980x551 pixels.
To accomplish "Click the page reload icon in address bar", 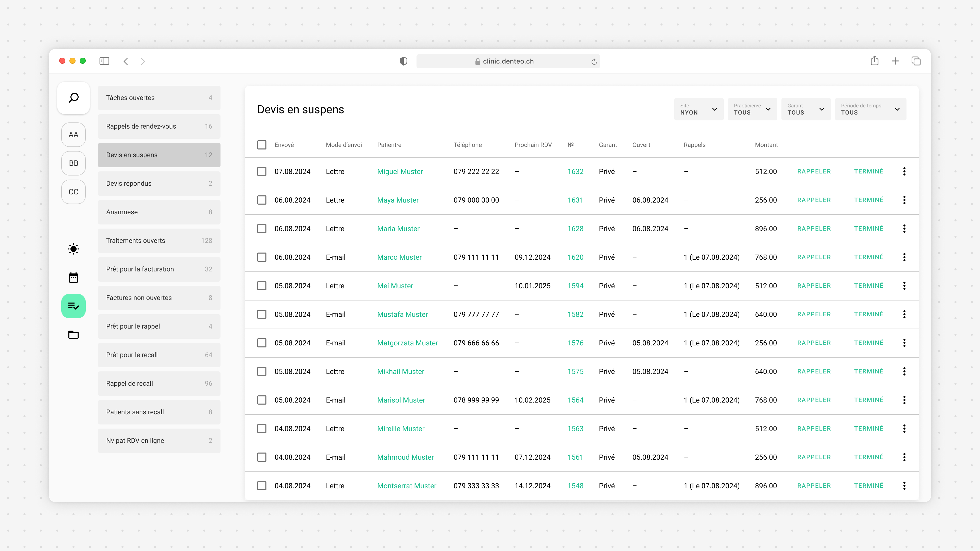I will (x=594, y=61).
